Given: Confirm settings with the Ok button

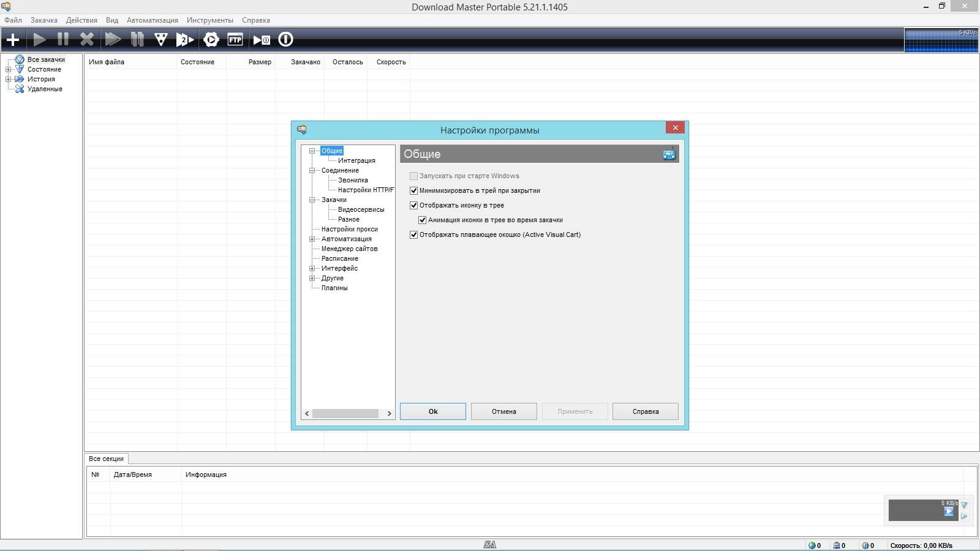Looking at the screenshot, I should [x=433, y=411].
